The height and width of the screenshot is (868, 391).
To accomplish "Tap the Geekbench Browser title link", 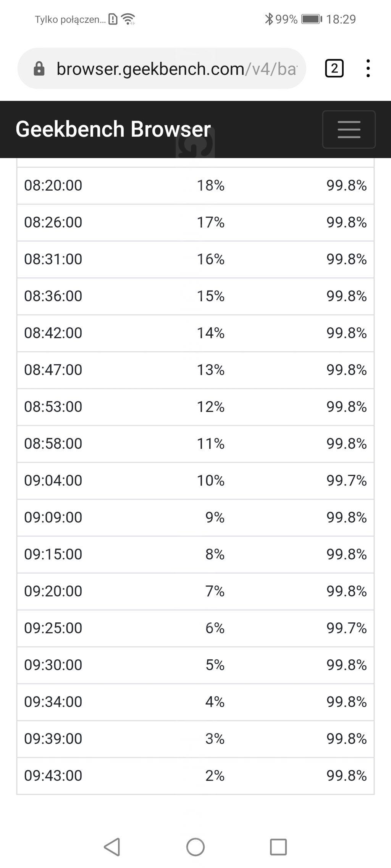I will (113, 129).
